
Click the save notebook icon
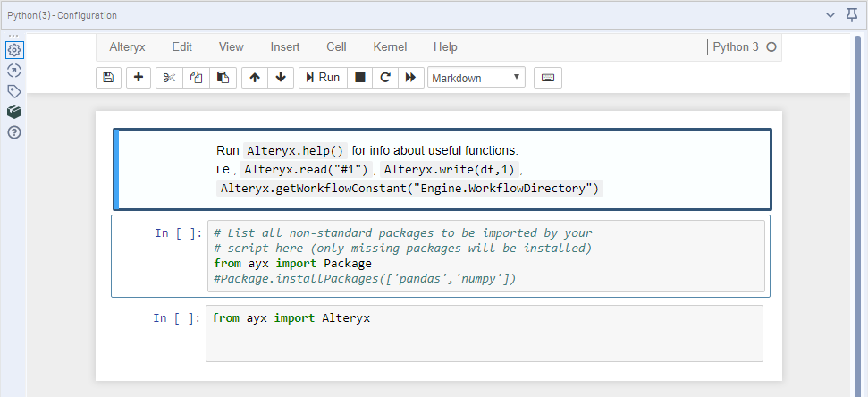pyautogui.click(x=108, y=78)
